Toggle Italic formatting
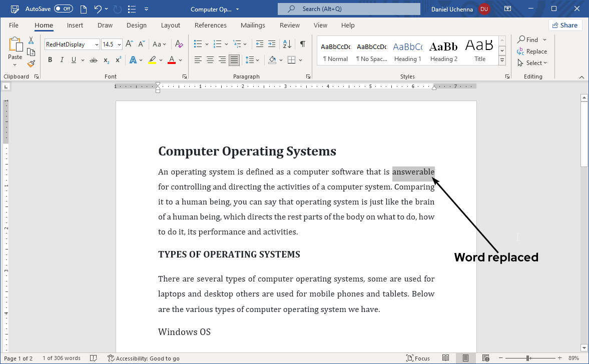This screenshot has height=364, width=589. pos(62,60)
